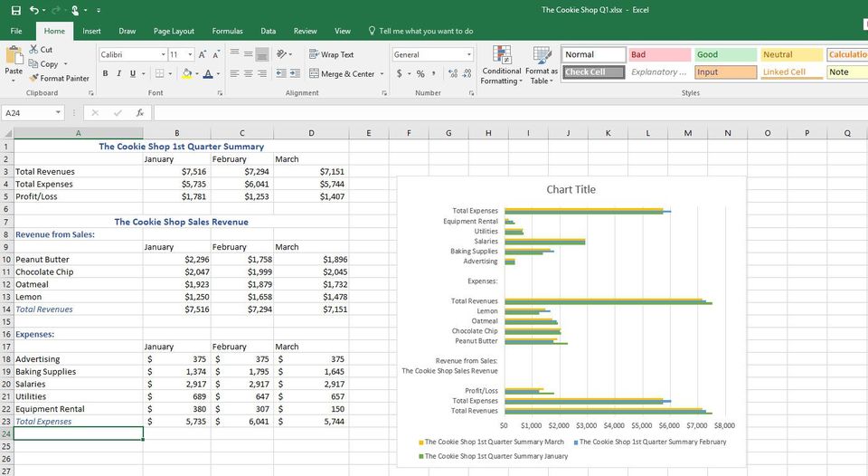
Task: Save the workbook with the disk icon
Action: [x=16, y=10]
